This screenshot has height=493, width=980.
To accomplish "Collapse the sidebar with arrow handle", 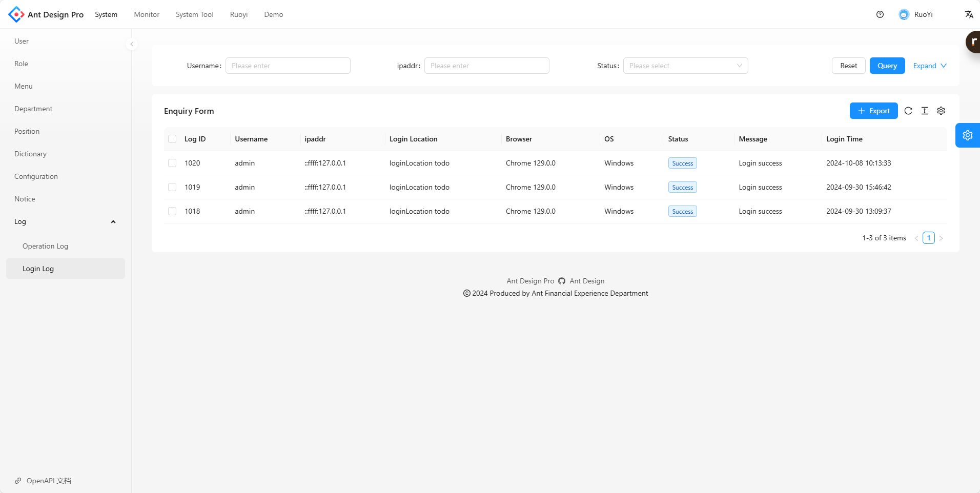I will (132, 44).
